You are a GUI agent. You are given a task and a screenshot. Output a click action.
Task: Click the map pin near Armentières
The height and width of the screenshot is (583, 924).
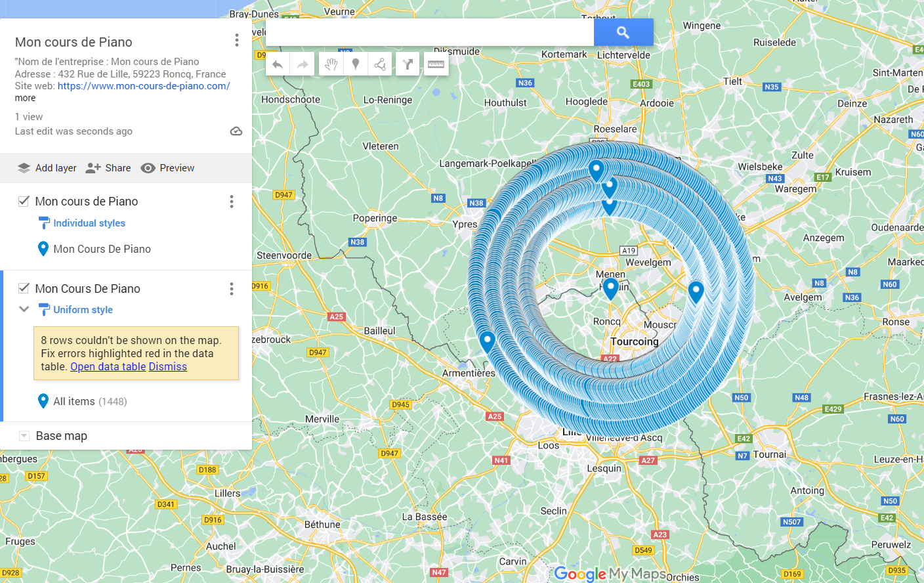point(487,341)
